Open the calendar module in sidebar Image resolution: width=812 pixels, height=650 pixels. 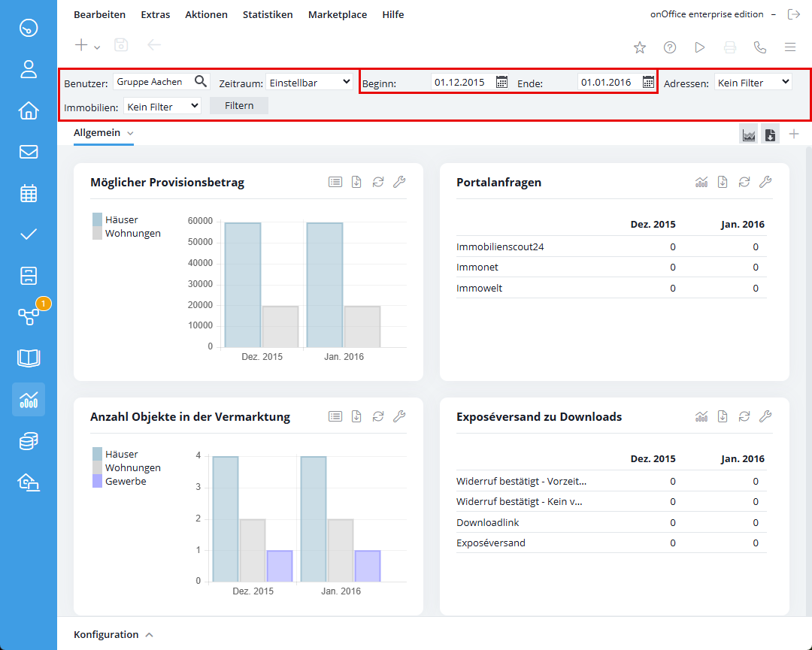click(29, 193)
